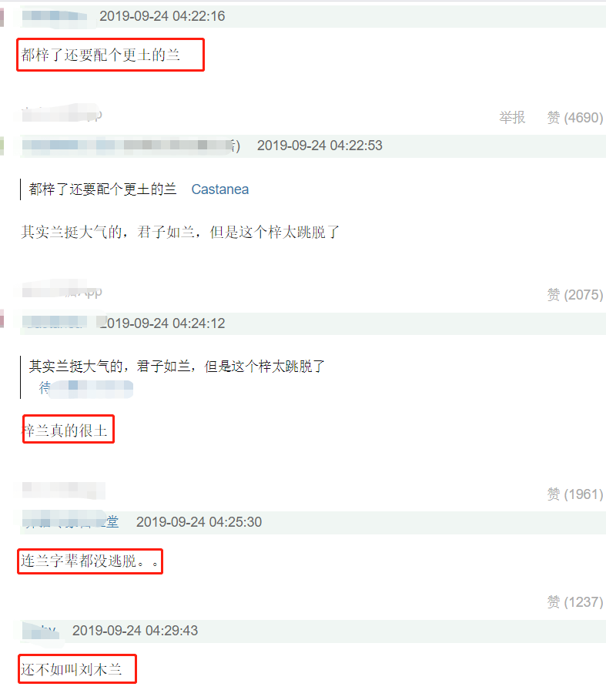
Task: Open the username ending in 堂
Action: tap(71, 522)
